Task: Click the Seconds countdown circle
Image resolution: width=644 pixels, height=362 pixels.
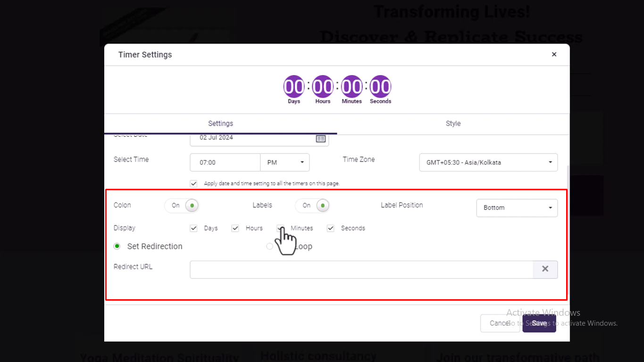Action: (x=380, y=87)
